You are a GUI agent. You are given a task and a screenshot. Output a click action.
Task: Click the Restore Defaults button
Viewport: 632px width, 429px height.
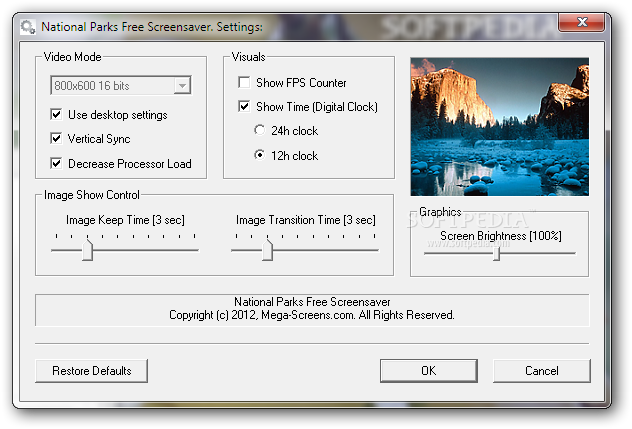[91, 371]
